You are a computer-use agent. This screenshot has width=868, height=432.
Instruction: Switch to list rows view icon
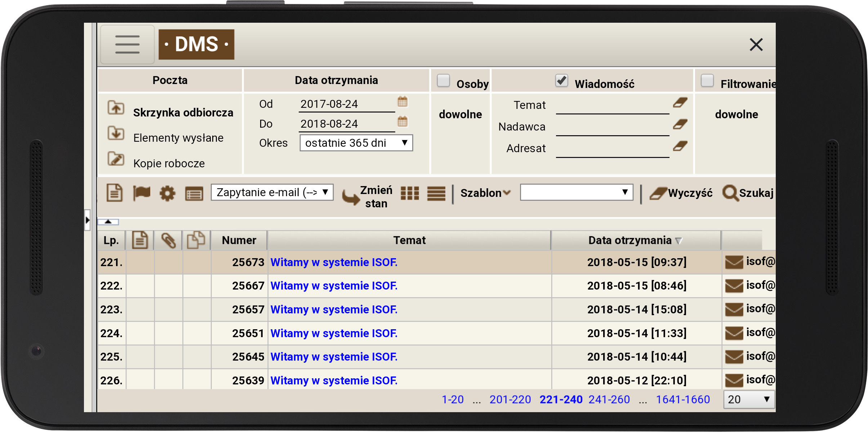click(x=436, y=194)
